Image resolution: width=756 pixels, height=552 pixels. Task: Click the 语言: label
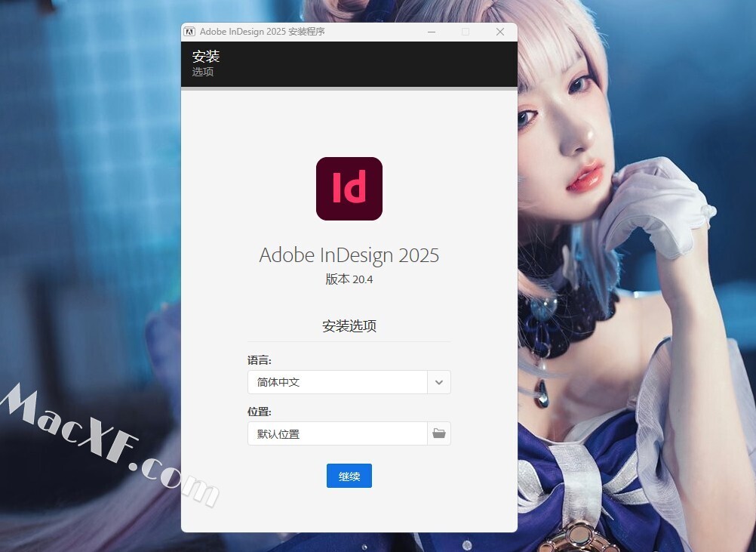tap(260, 360)
